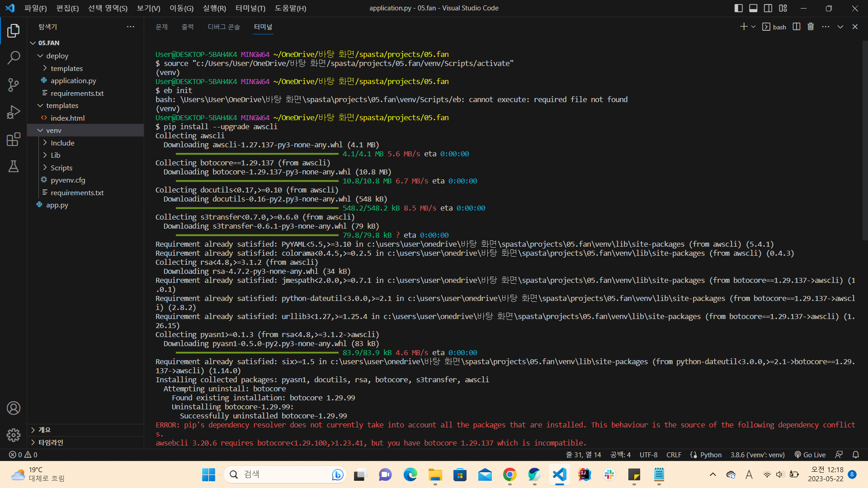Open the Search view in activity bar
The image size is (868, 488).
click(x=14, y=57)
